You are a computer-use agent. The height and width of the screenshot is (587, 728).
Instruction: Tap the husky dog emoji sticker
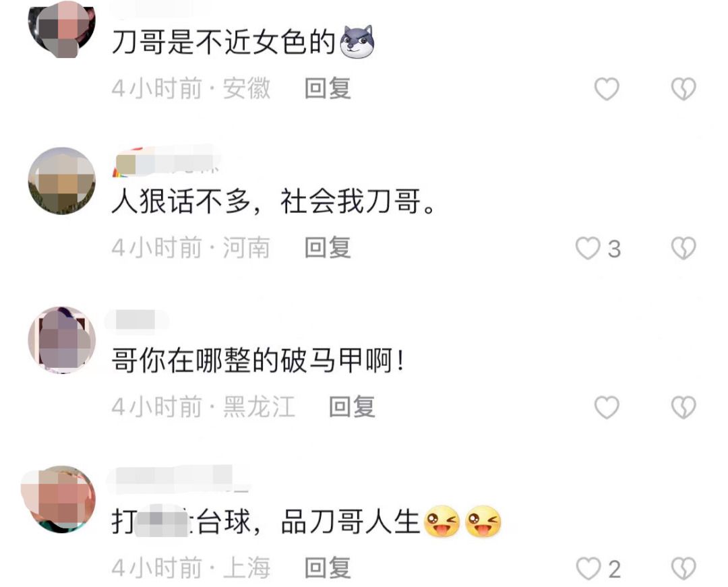point(357,42)
